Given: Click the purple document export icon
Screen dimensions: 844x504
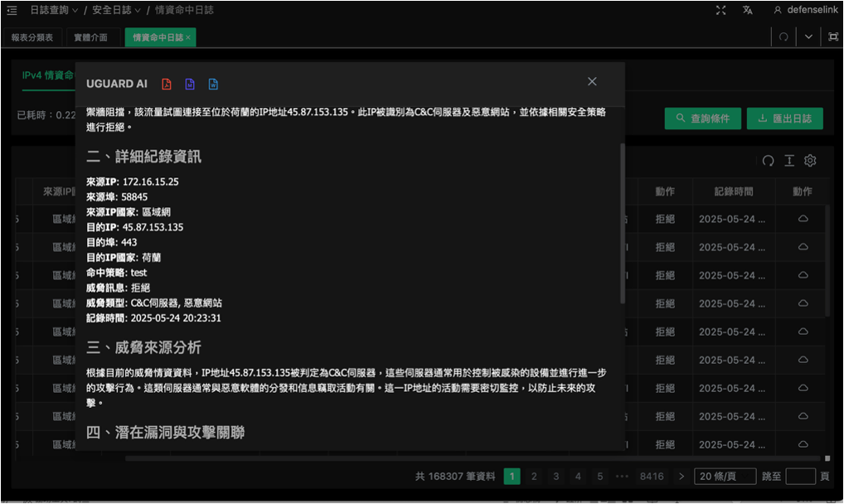Looking at the screenshot, I should [x=190, y=84].
